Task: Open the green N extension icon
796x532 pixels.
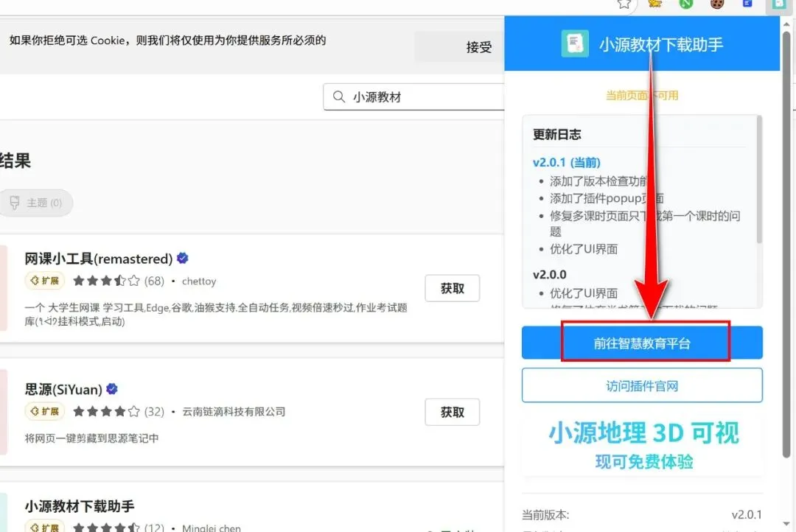Action: click(686, 4)
